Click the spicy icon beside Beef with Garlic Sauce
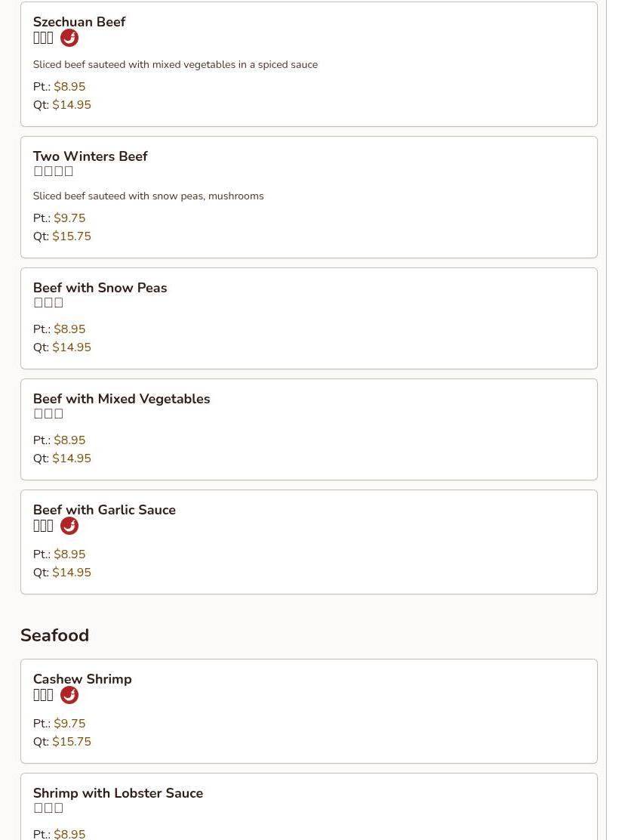Screen dimensions: 622x840 69,526
